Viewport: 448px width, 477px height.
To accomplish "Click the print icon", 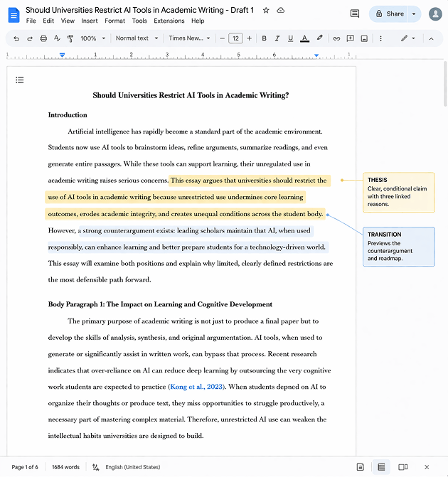I will coord(43,38).
